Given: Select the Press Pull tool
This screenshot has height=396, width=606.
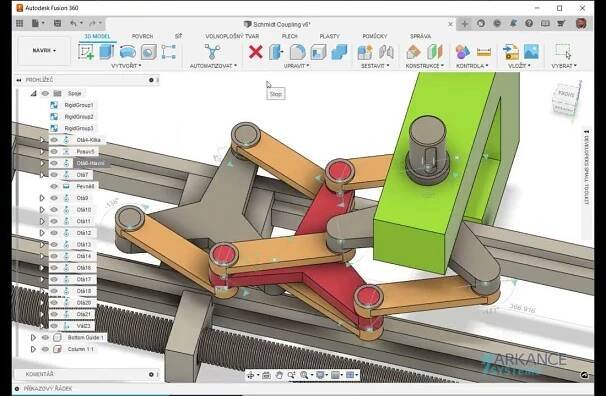Looking at the screenshot, I should pos(276,52).
